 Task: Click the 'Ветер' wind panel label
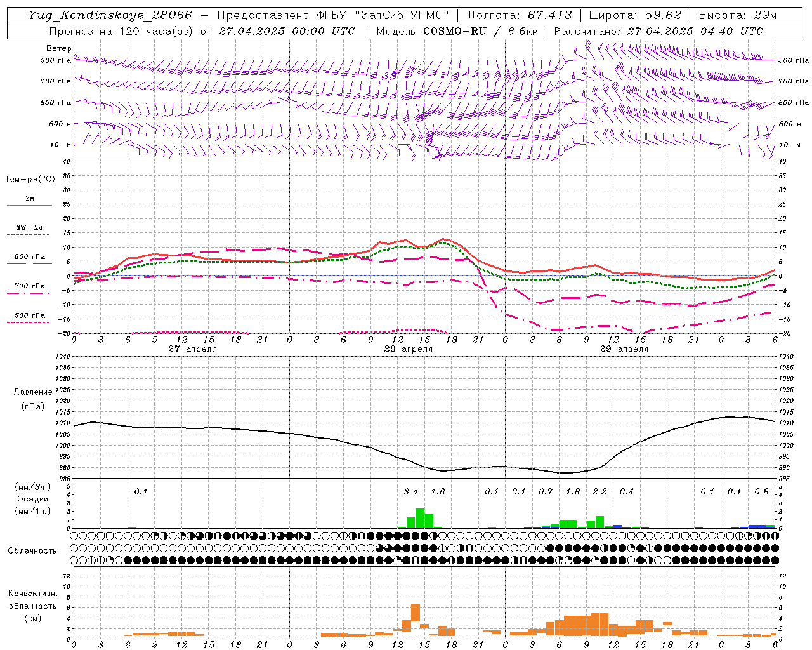click(59, 48)
